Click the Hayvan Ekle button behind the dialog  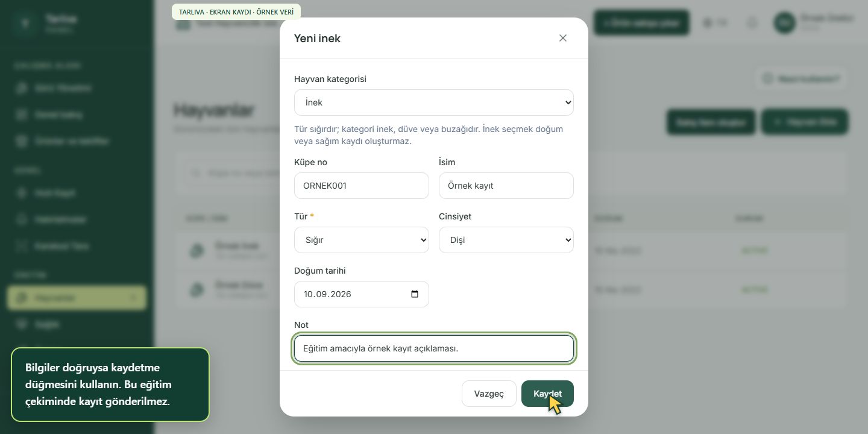(x=805, y=122)
